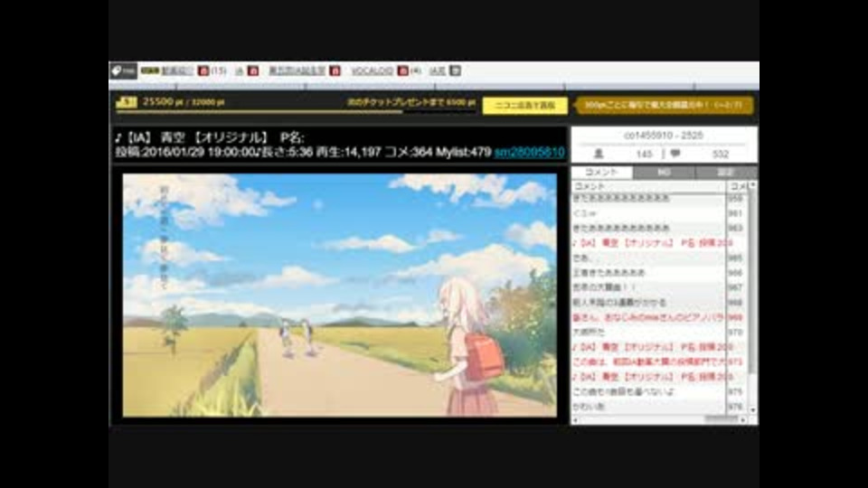The height and width of the screenshot is (488, 868).
Task: Click the red icon next to the IA tag
Action: 253,70
